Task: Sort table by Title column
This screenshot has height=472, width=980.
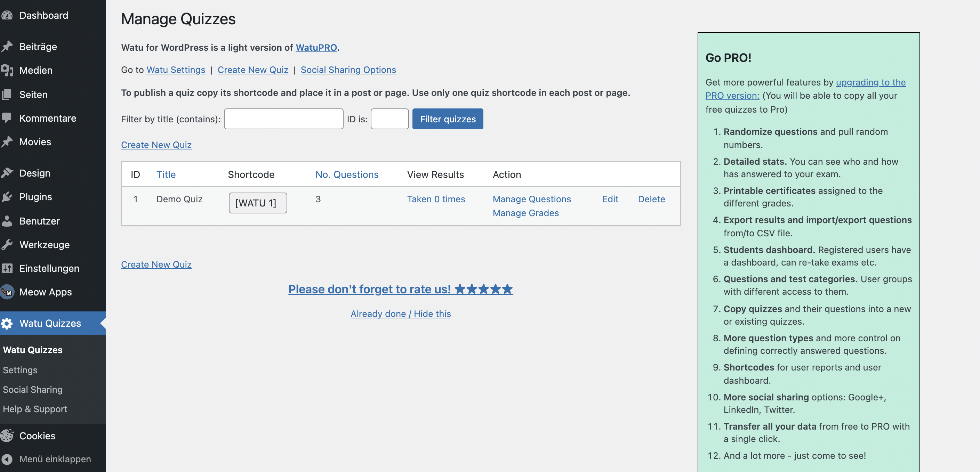Action: click(166, 174)
